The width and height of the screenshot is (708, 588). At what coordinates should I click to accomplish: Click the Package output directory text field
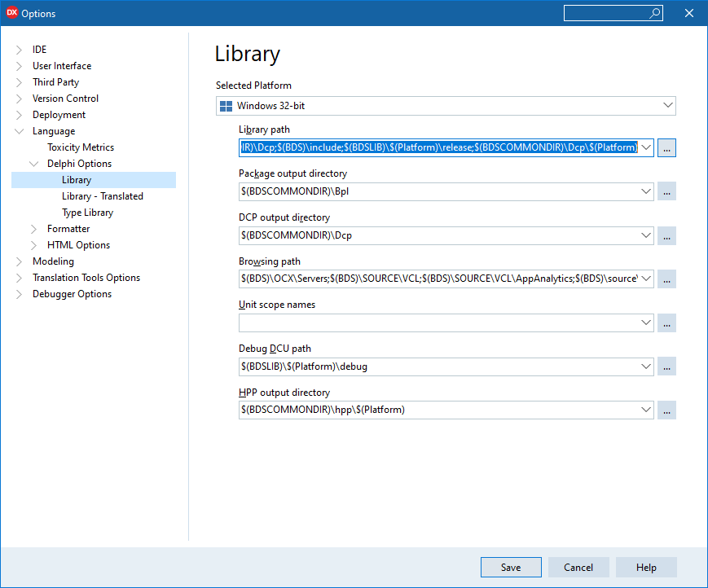439,191
